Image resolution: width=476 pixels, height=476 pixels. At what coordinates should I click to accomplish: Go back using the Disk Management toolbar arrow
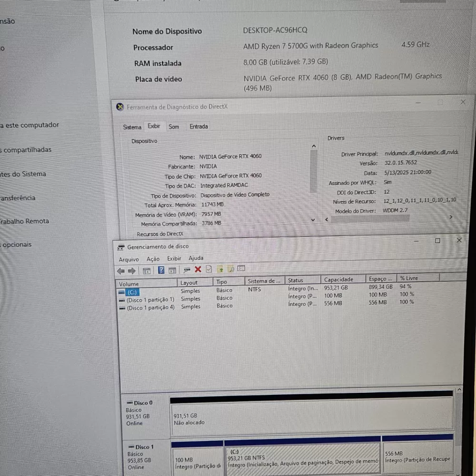click(121, 271)
